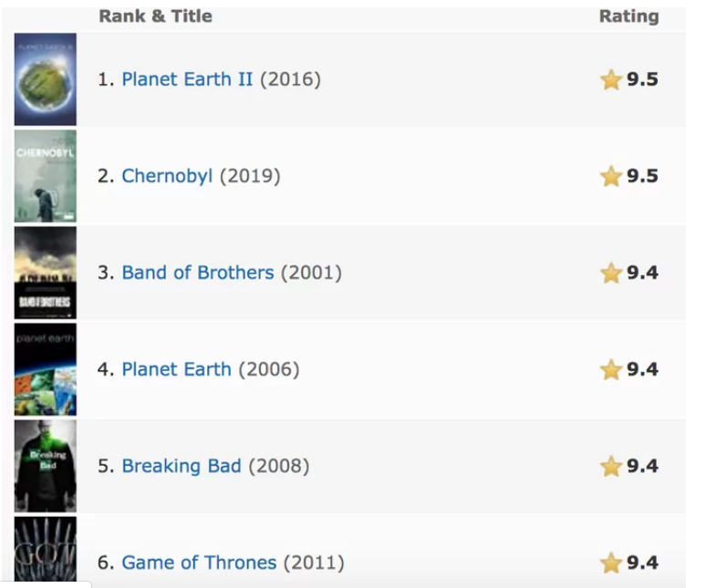Open the Planet Earth (2006) title link
716x588 pixels.
(x=176, y=369)
